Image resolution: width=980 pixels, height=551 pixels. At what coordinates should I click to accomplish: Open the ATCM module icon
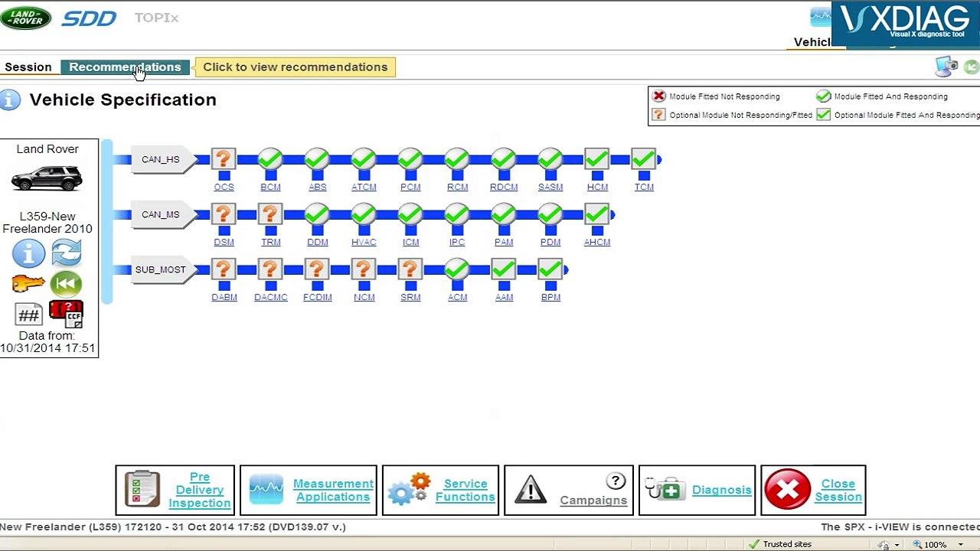(x=364, y=159)
